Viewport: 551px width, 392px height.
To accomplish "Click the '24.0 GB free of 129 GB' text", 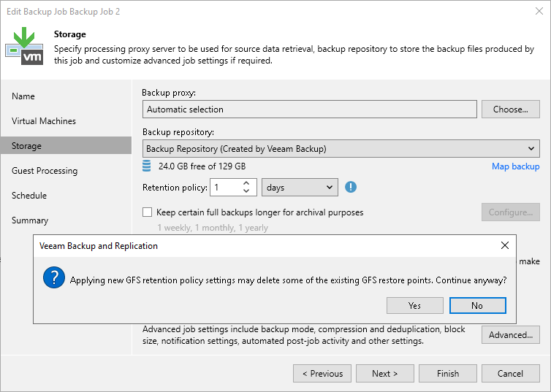I will 202,166.
